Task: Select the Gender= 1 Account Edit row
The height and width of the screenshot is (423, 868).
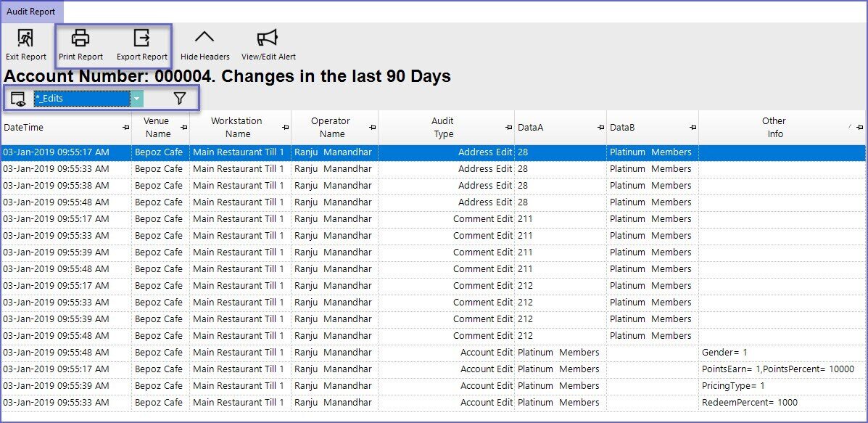Action: [x=434, y=353]
